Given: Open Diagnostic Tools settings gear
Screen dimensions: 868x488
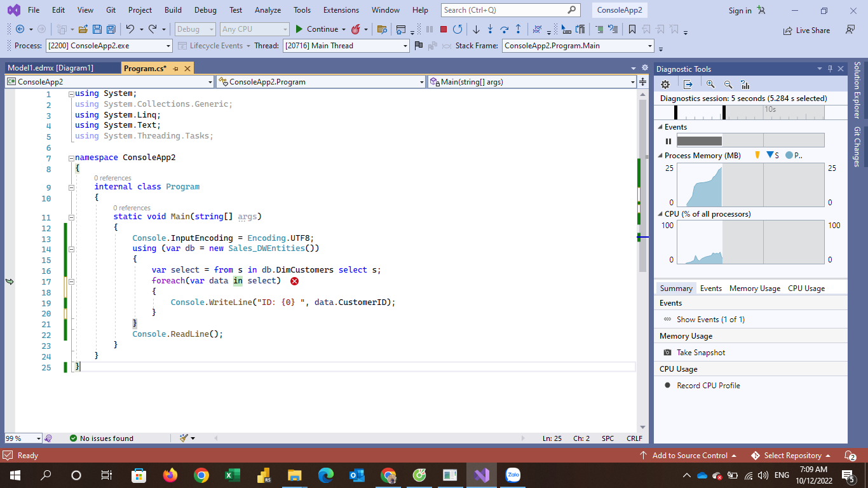Looking at the screenshot, I should tap(665, 85).
